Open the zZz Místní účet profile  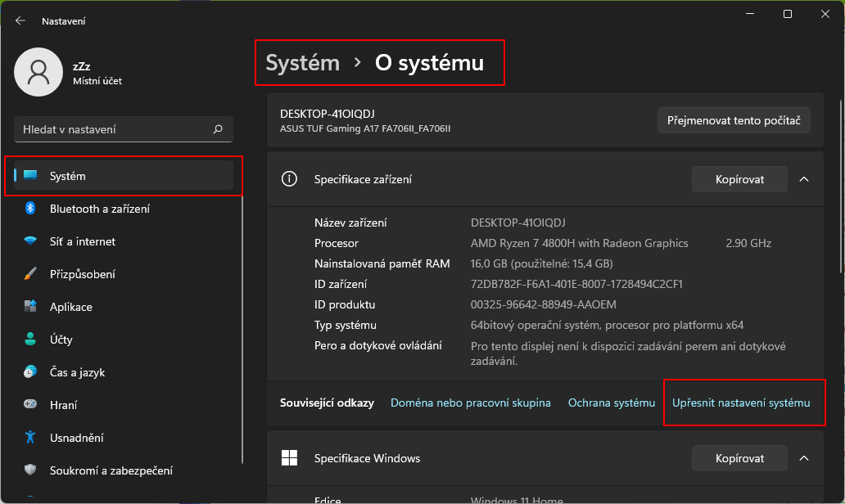pyautogui.click(x=74, y=72)
